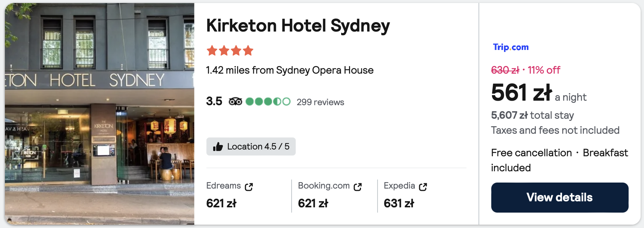Click the 299 reviews text

tap(320, 102)
